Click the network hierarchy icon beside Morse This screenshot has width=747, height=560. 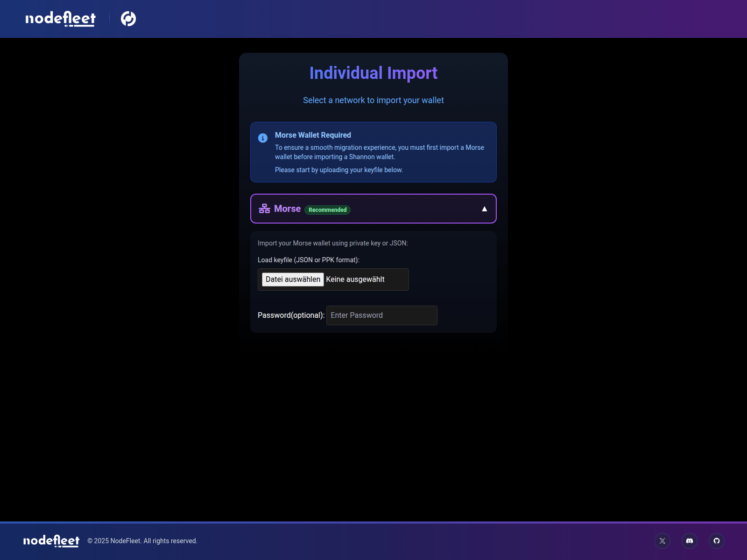pyautogui.click(x=264, y=209)
